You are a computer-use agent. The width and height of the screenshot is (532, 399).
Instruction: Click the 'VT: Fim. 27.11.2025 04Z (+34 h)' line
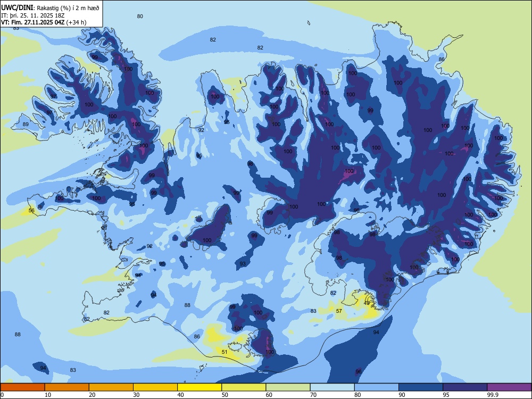[x=44, y=22]
